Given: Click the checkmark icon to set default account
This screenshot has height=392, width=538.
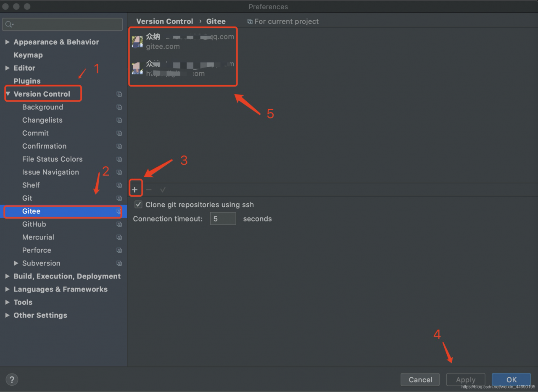Looking at the screenshot, I should 163,190.
